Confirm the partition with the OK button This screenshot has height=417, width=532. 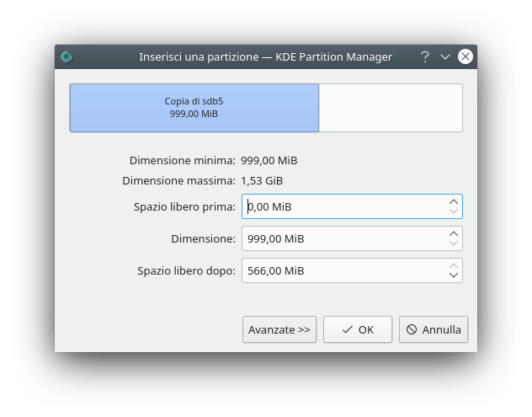(x=358, y=329)
